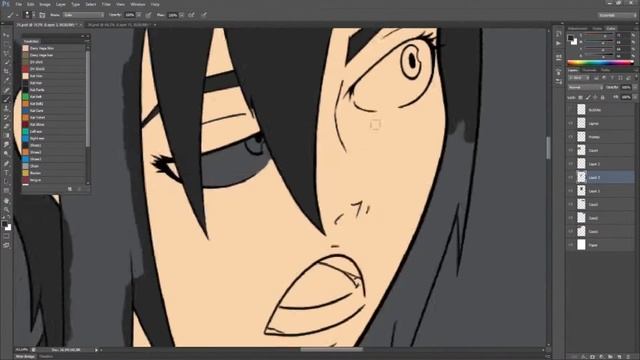Screen dimensions: 640x360
Task: Open the Filter menu
Action: tap(106, 4)
